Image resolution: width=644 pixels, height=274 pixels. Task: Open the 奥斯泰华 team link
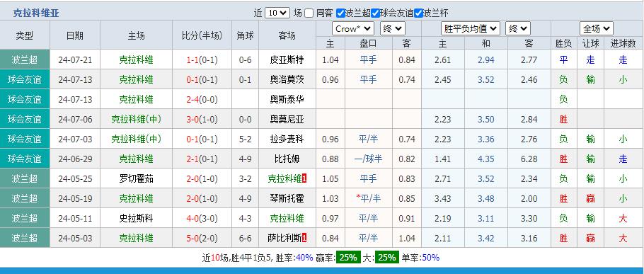[287, 99]
